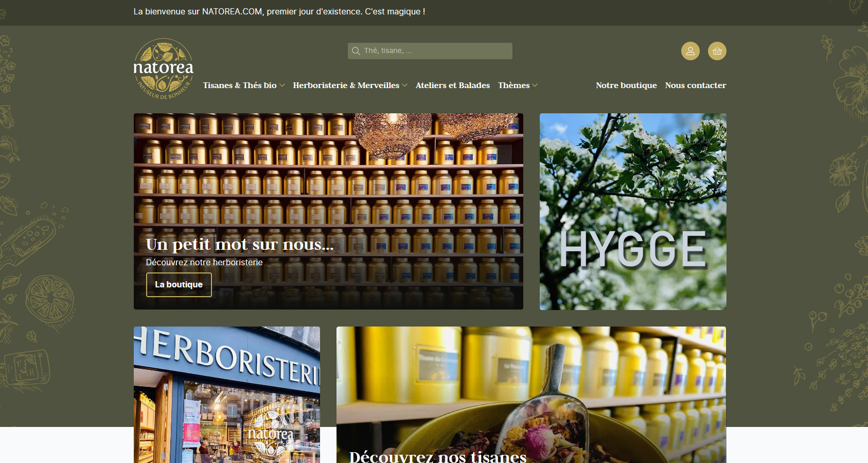Expand chevron next to Thèmes
Viewport: 868px width, 463px height.
535,85
